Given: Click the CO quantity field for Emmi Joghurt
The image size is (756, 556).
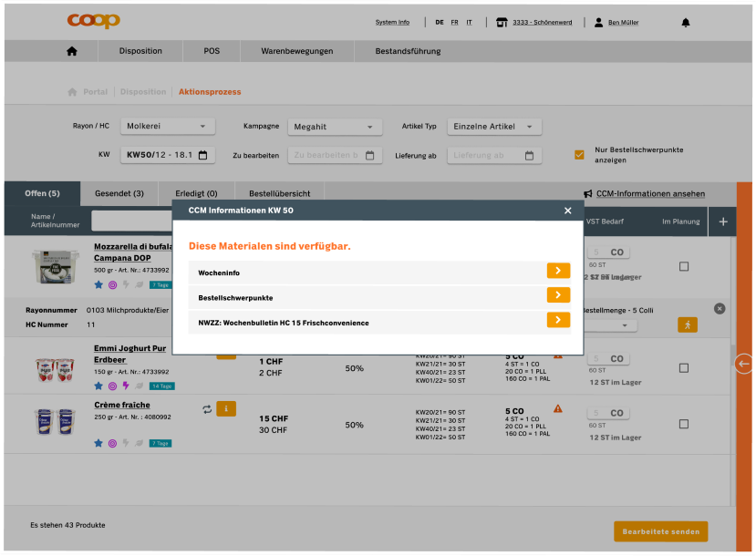Looking at the screenshot, I should [x=608, y=359].
